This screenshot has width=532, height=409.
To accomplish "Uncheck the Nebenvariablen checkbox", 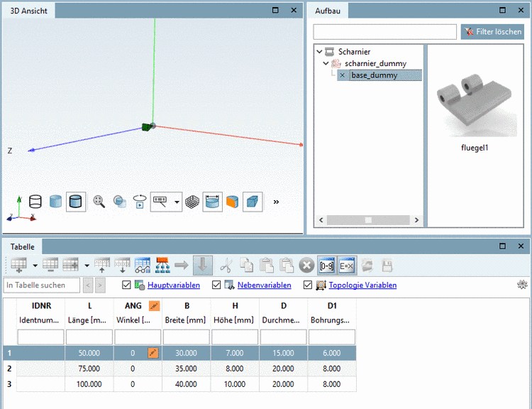I will pyautogui.click(x=216, y=285).
